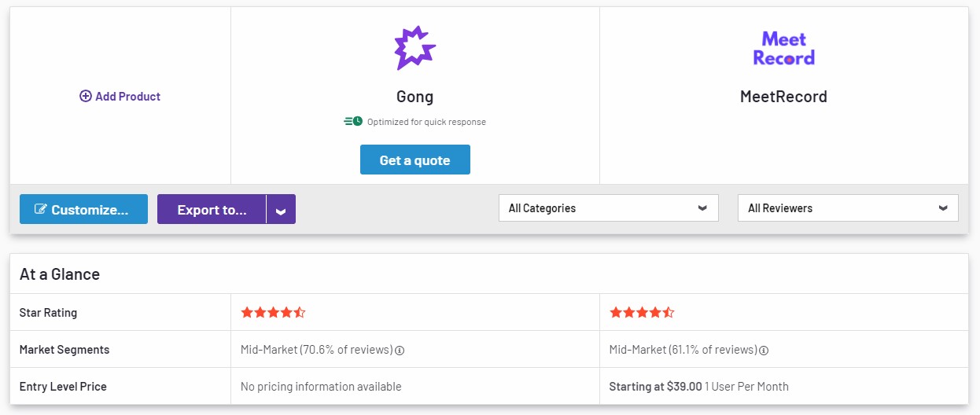The height and width of the screenshot is (415, 980).
Task: Click the Gong product name
Action: click(x=414, y=97)
